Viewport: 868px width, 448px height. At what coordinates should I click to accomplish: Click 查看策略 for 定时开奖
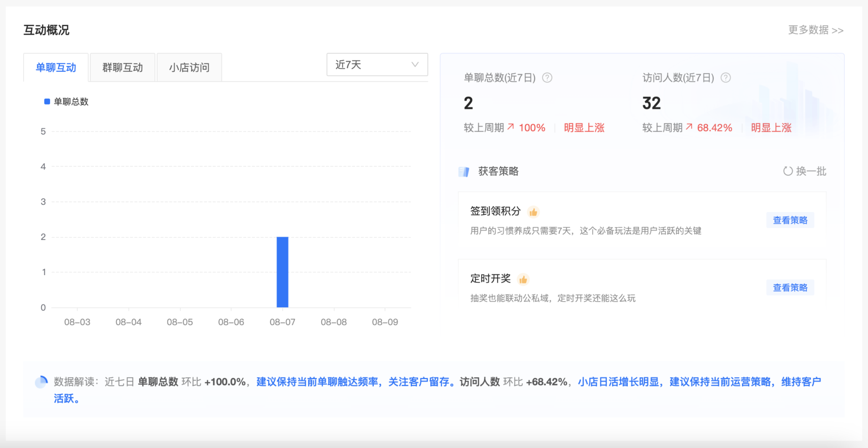tap(790, 288)
